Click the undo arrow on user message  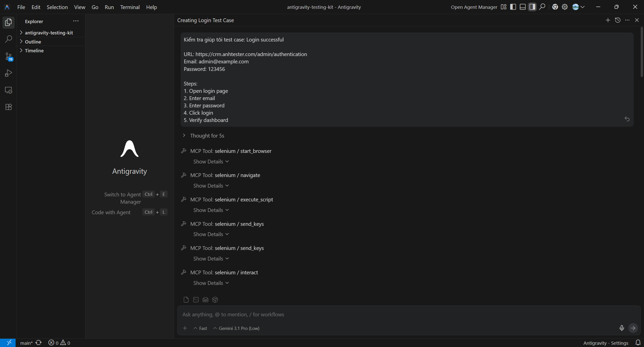(x=627, y=119)
